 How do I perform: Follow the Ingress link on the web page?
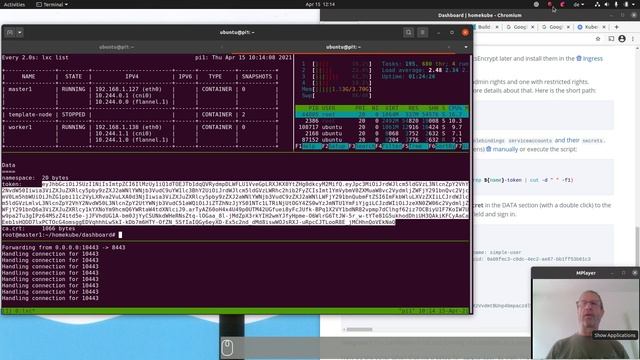point(589,58)
